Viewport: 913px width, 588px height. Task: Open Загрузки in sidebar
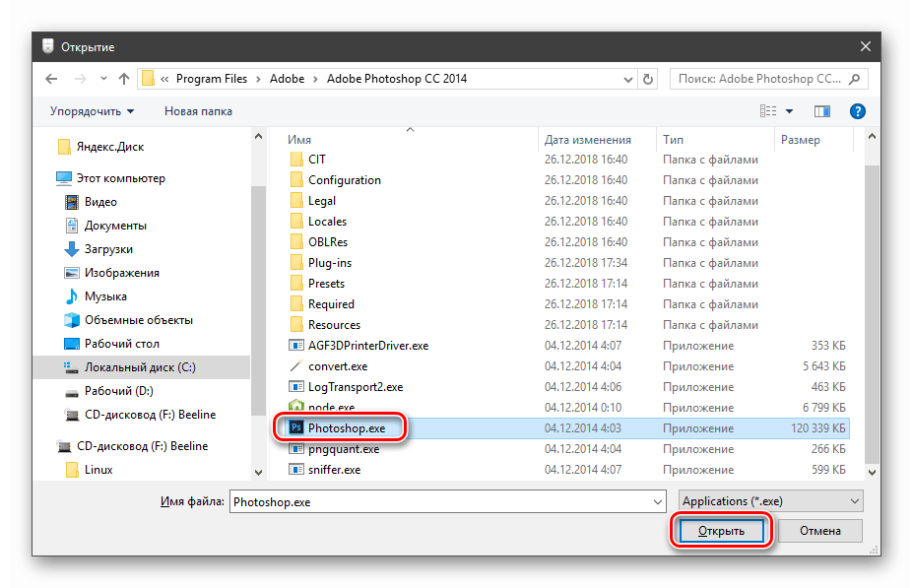pyautogui.click(x=98, y=248)
